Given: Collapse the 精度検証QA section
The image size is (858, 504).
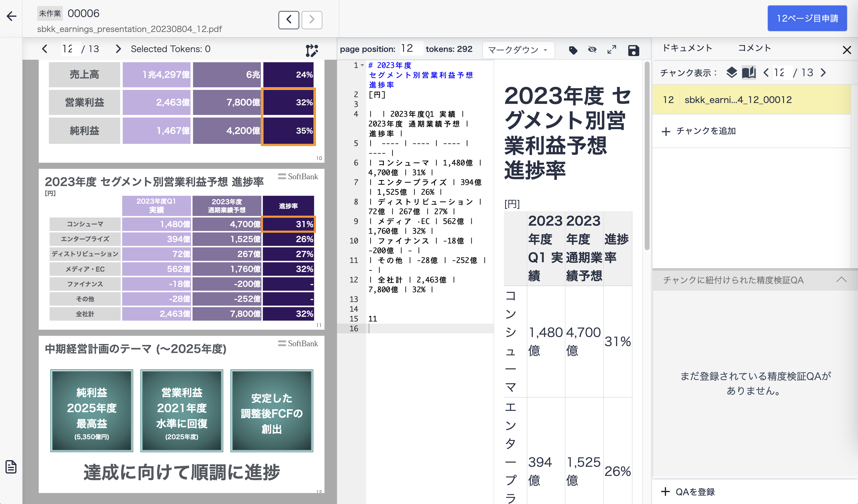Looking at the screenshot, I should pos(841,280).
